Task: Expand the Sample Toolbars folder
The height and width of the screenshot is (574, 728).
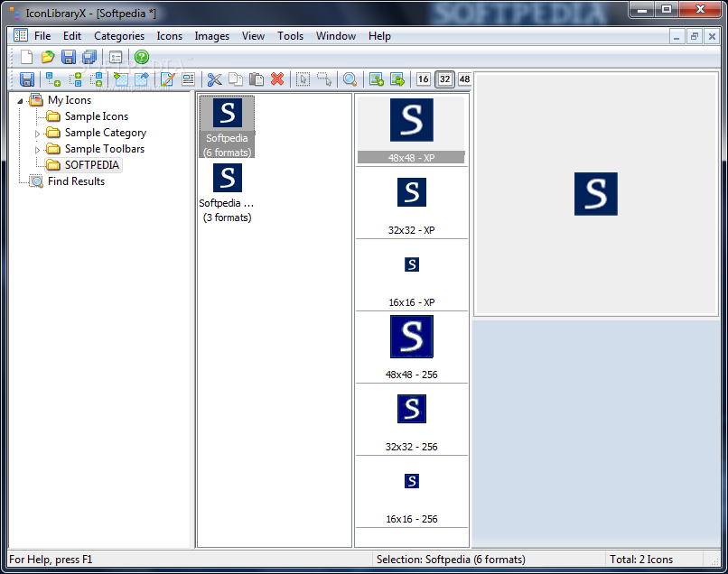Action: (37, 150)
